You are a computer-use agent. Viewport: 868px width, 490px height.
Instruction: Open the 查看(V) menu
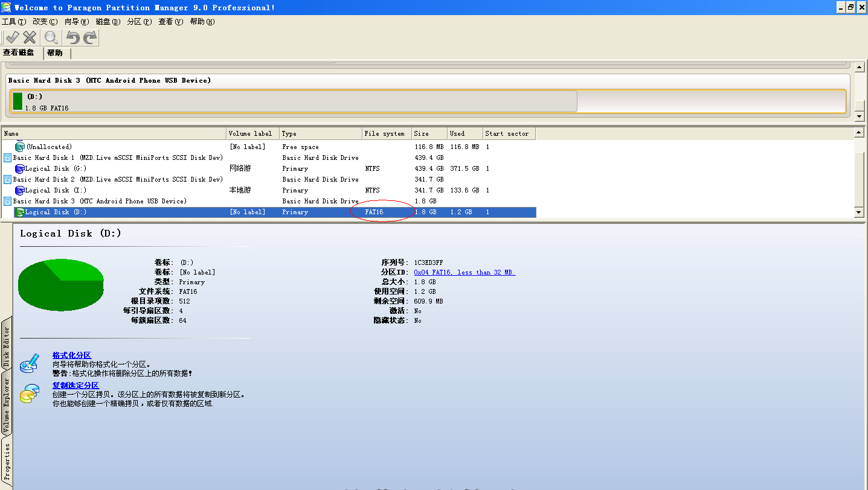click(170, 22)
